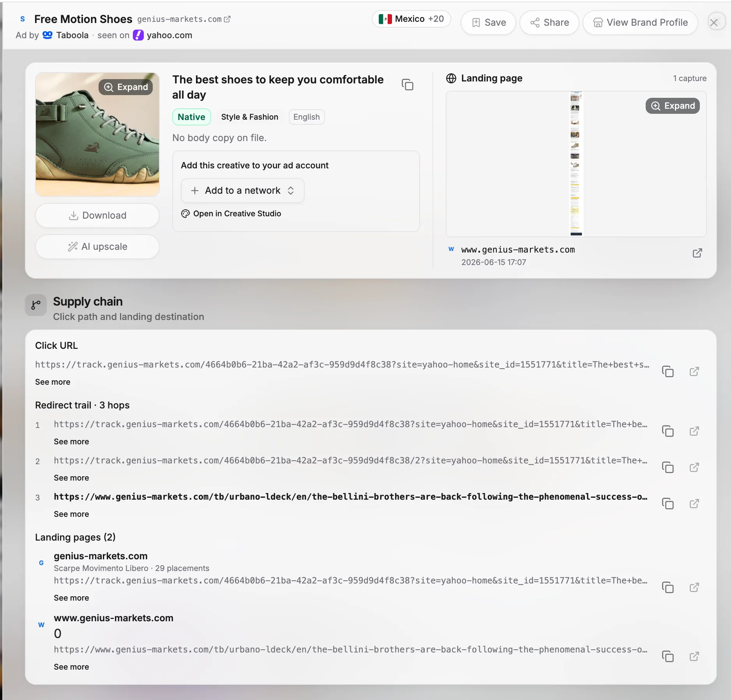Screen dimensions: 731x700
Task: Open redirect hop 3 URL externally
Action: pos(694,504)
